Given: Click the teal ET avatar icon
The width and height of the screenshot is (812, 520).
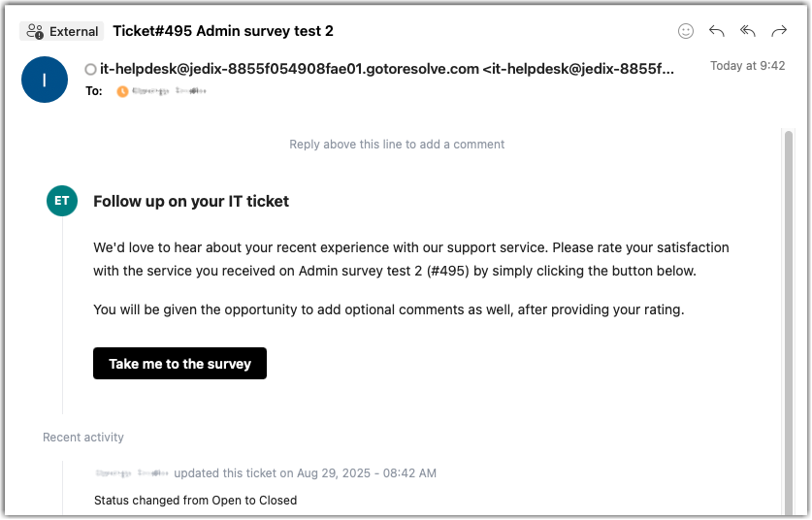Looking at the screenshot, I should click(62, 201).
